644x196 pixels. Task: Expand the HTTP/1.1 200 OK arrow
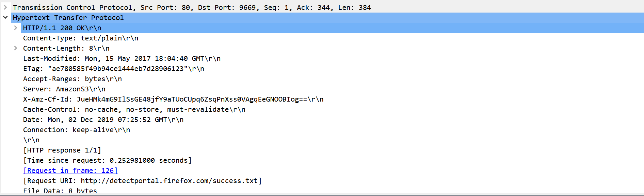point(16,28)
